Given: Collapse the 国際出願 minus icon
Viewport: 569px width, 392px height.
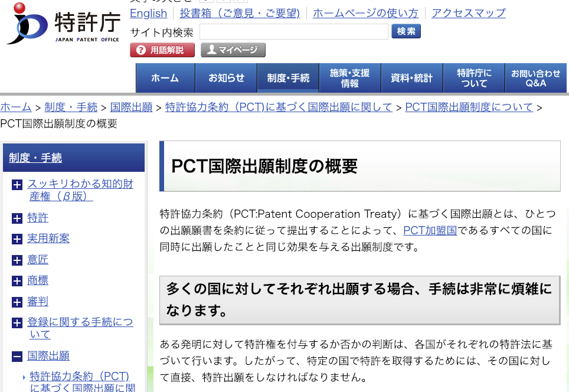Looking at the screenshot, I should (17, 357).
